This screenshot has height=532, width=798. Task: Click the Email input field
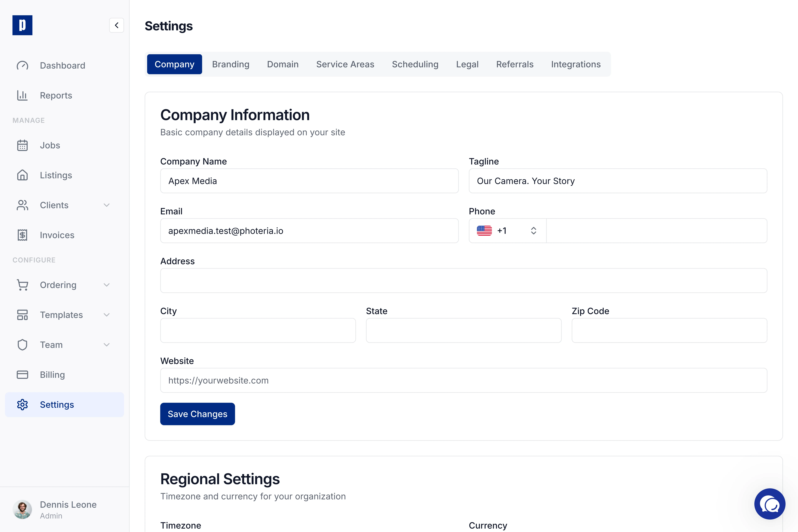(309, 231)
